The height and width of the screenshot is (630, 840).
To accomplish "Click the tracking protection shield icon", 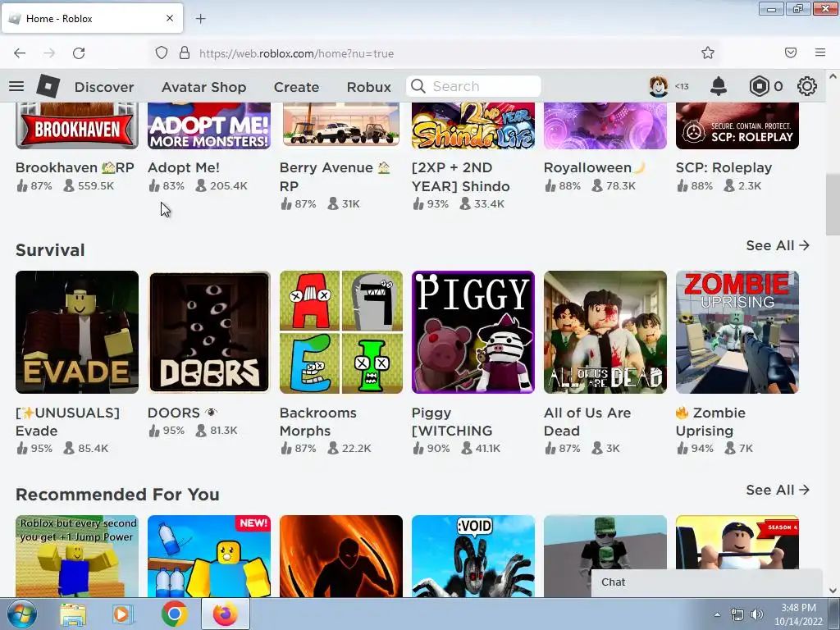I will pos(162,53).
